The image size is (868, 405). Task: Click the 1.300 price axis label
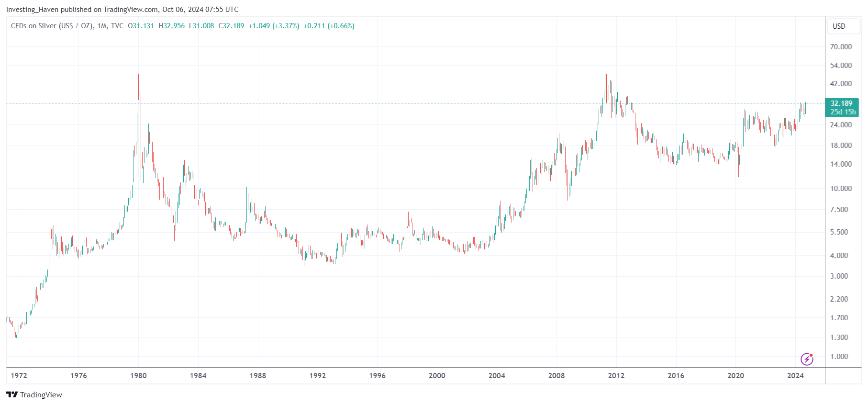tap(839, 337)
